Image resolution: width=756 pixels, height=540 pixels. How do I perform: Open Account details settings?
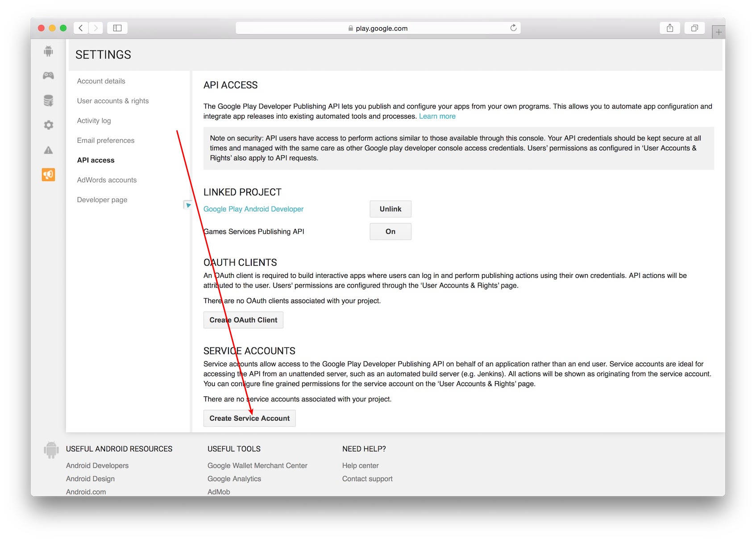[101, 81]
